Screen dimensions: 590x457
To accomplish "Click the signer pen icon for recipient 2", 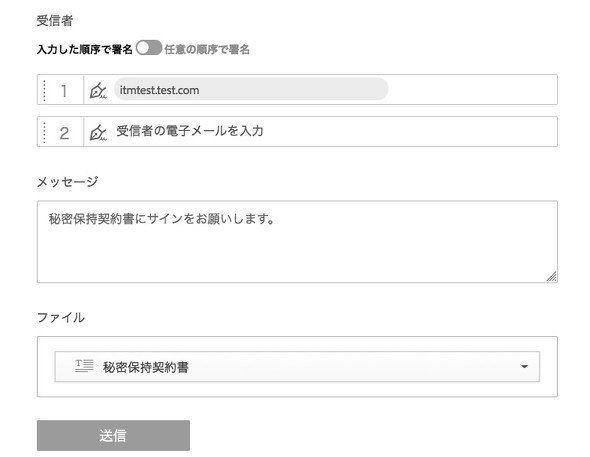I will point(98,132).
